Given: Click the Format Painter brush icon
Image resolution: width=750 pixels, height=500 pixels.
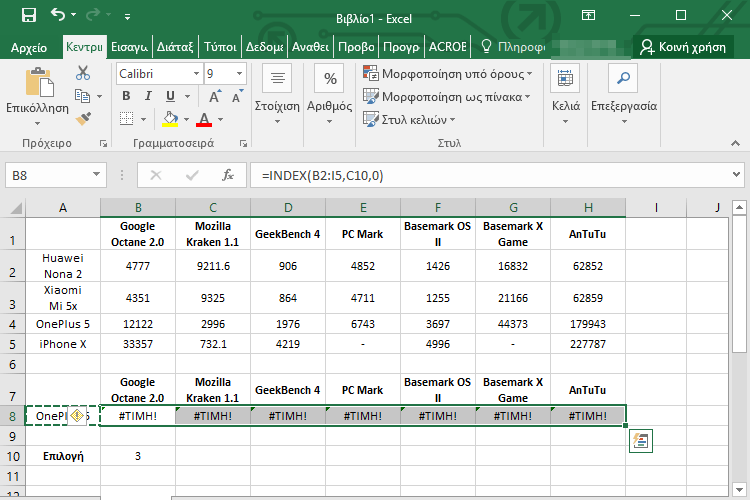Looking at the screenshot, I should [83, 118].
